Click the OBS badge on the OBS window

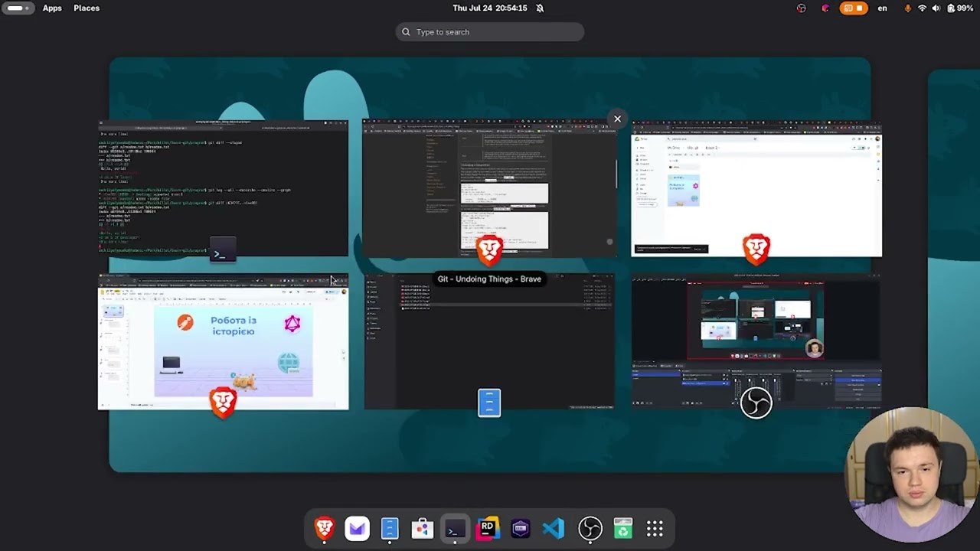[756, 403]
